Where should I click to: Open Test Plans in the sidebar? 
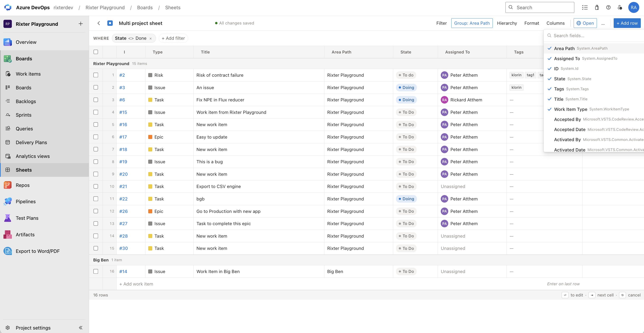coord(45,218)
